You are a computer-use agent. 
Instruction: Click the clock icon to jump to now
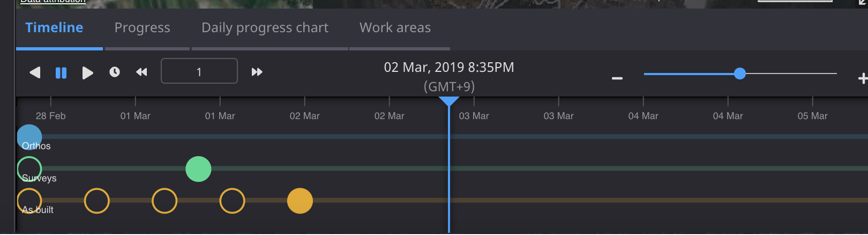pyautogui.click(x=115, y=72)
